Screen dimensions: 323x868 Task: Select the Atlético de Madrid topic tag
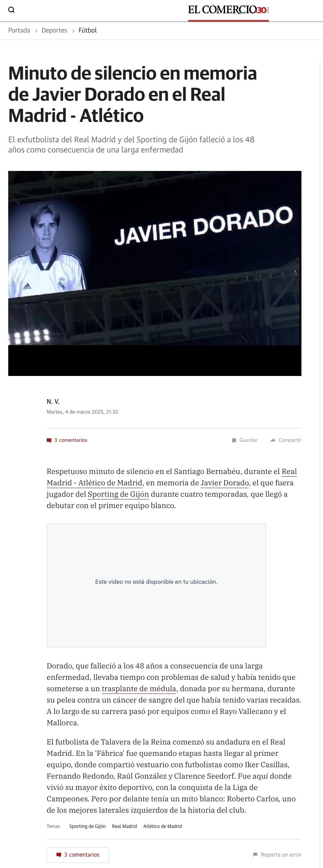163,826
